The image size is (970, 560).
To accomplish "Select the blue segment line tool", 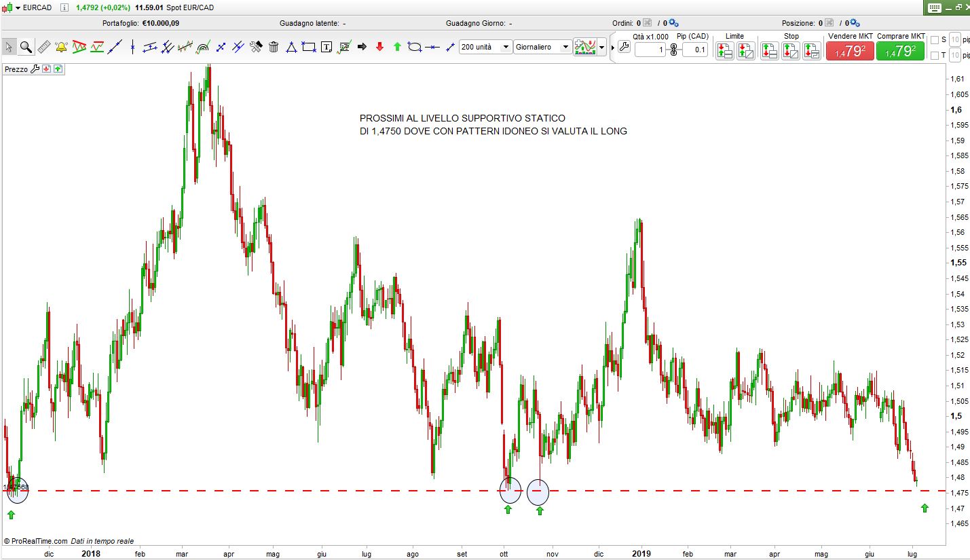I will coord(450,47).
